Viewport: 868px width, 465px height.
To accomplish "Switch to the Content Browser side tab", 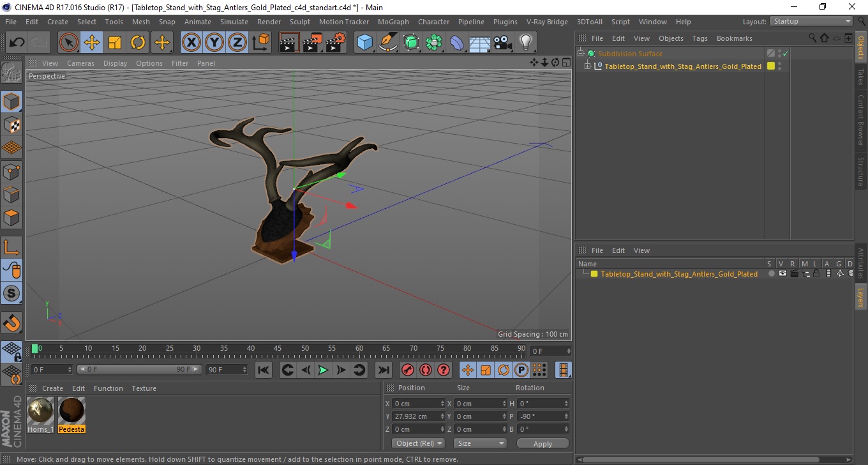I will (x=860, y=120).
